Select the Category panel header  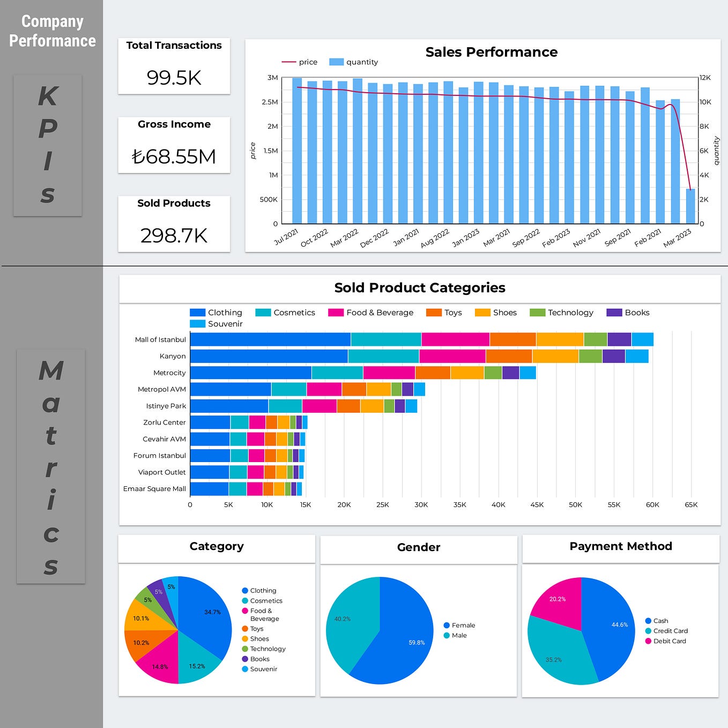click(216, 546)
